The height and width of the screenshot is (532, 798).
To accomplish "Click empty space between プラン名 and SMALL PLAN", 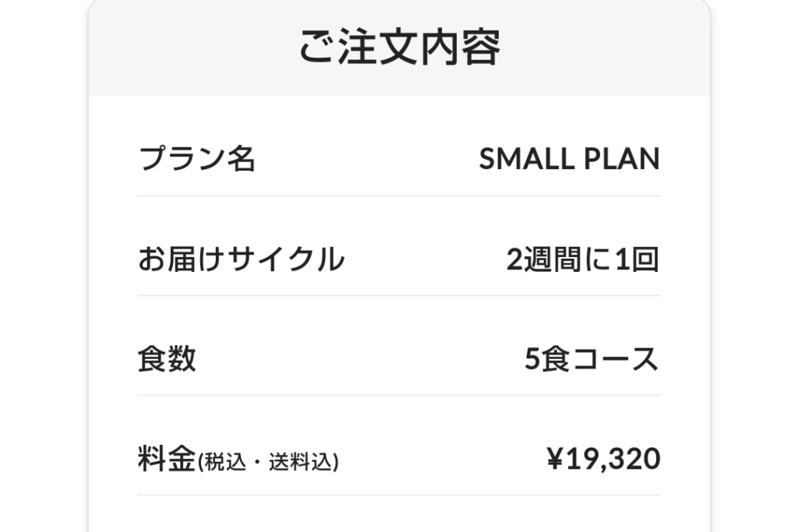I will click(x=366, y=160).
